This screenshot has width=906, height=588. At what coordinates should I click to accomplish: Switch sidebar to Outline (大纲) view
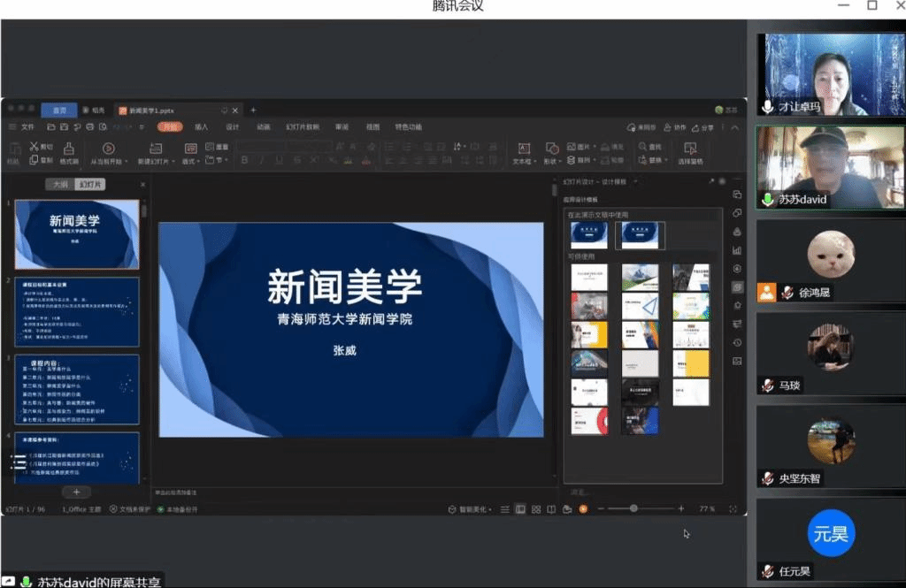point(59,185)
